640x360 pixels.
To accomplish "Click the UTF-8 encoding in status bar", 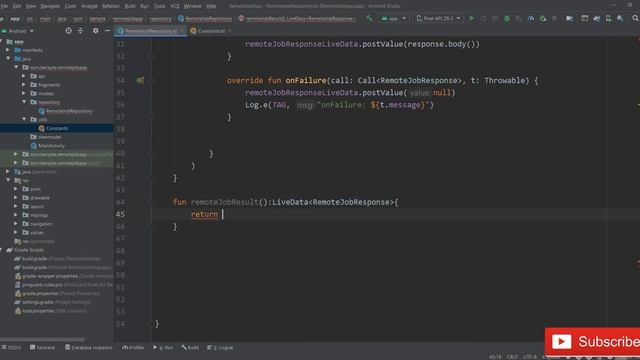I will [x=530, y=357].
